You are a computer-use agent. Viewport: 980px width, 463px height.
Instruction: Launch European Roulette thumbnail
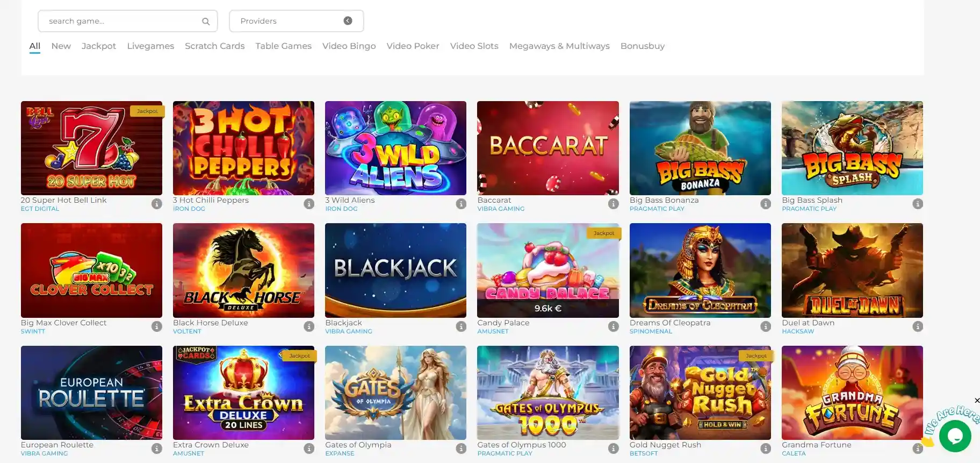tap(91, 393)
